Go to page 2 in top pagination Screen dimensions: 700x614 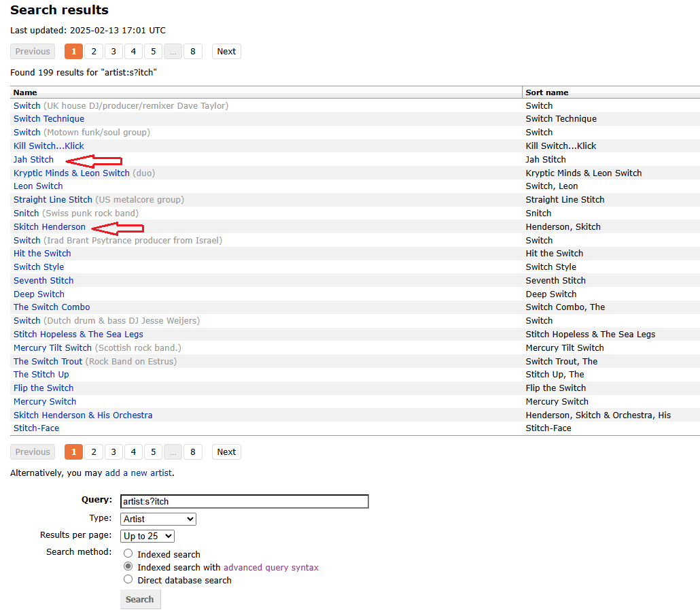point(94,52)
